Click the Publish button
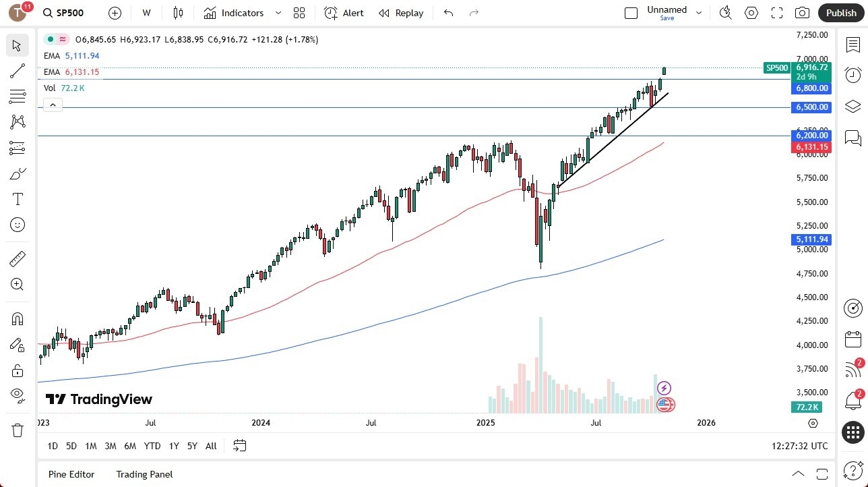 [841, 12]
